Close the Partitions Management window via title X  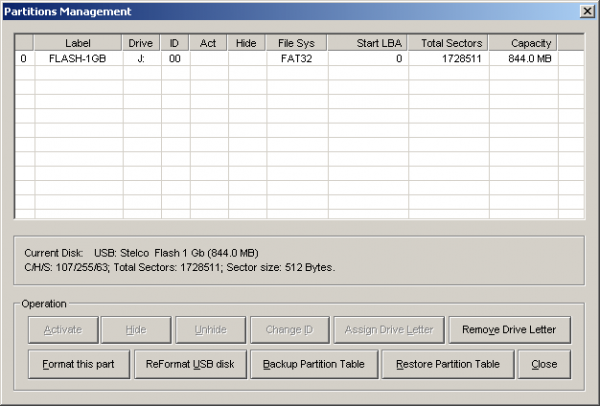[587, 11]
